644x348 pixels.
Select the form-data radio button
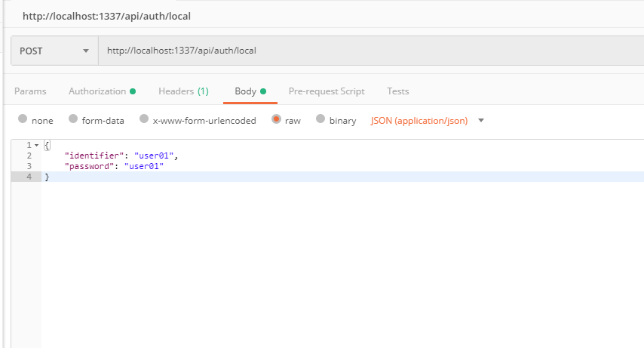(x=73, y=119)
